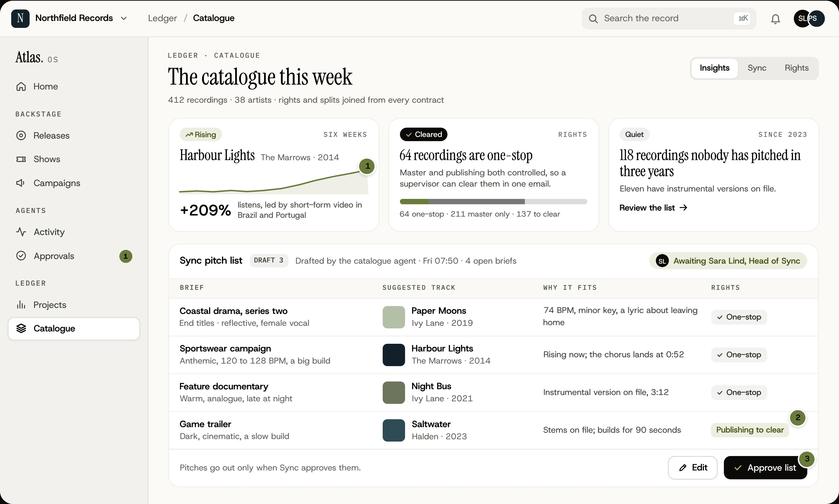Click the Saltwater cover swatch

tap(393, 430)
